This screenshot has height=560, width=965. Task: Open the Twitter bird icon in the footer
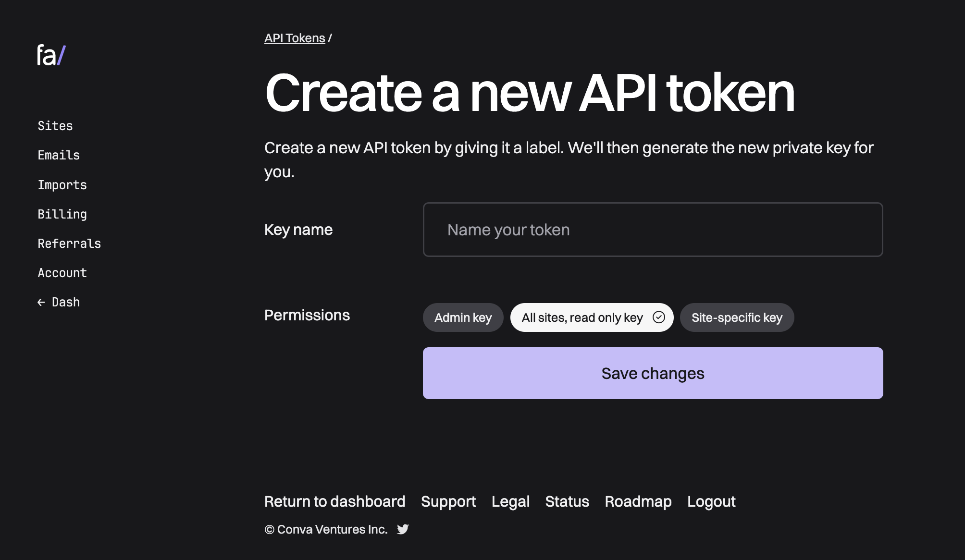click(x=403, y=529)
